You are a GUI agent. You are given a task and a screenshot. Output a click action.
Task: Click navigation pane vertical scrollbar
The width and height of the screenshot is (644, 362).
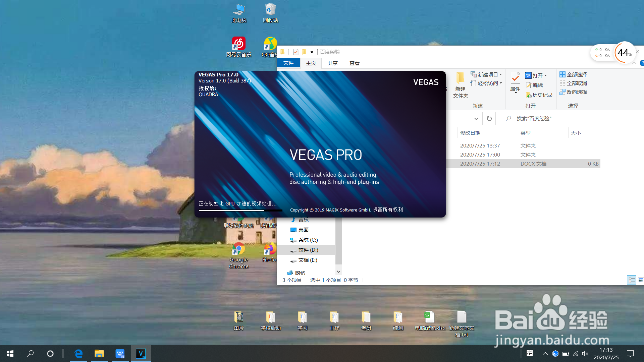click(338, 241)
